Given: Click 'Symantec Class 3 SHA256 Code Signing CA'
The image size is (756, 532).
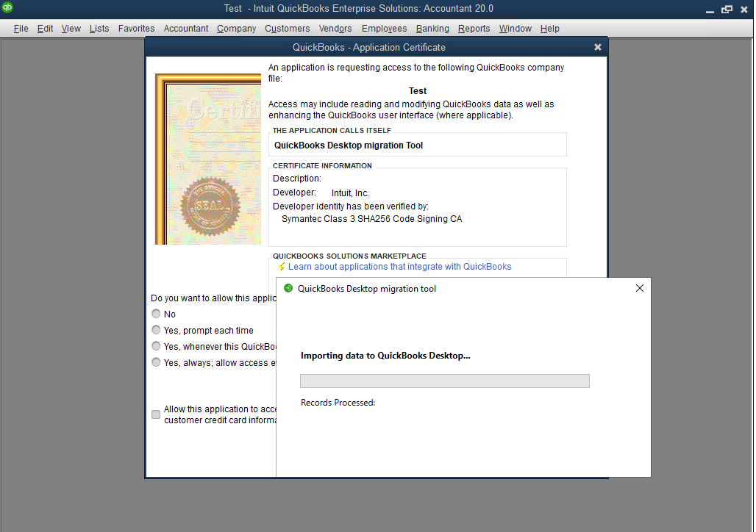Looking at the screenshot, I should pyautogui.click(x=371, y=219).
